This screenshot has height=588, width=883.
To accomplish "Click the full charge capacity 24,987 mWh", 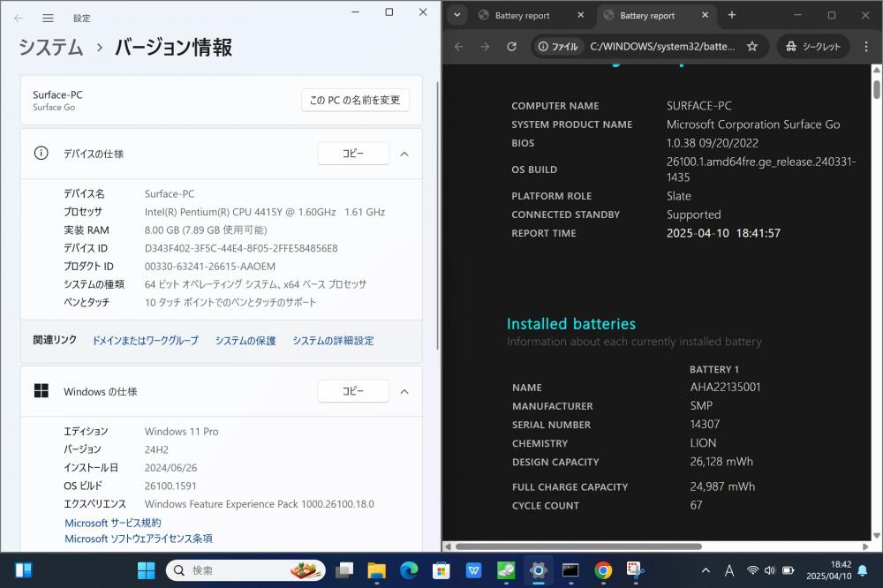I will pyautogui.click(x=722, y=486).
